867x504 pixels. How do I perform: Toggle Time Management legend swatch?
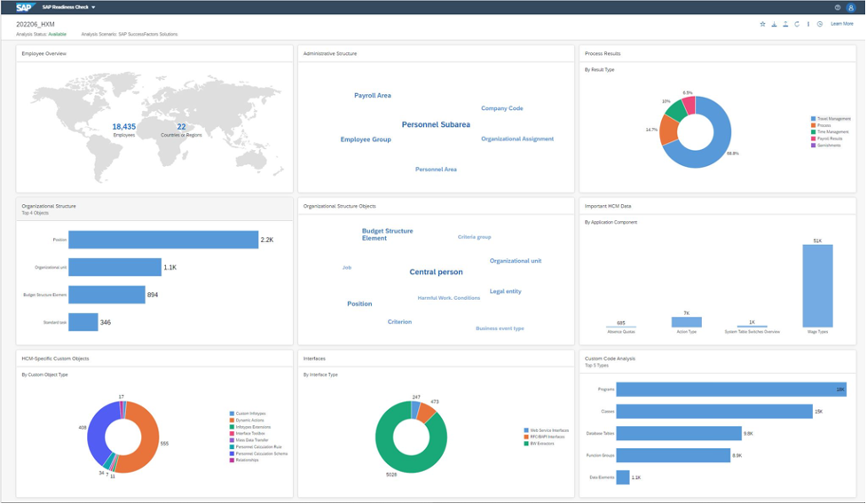[x=813, y=132]
